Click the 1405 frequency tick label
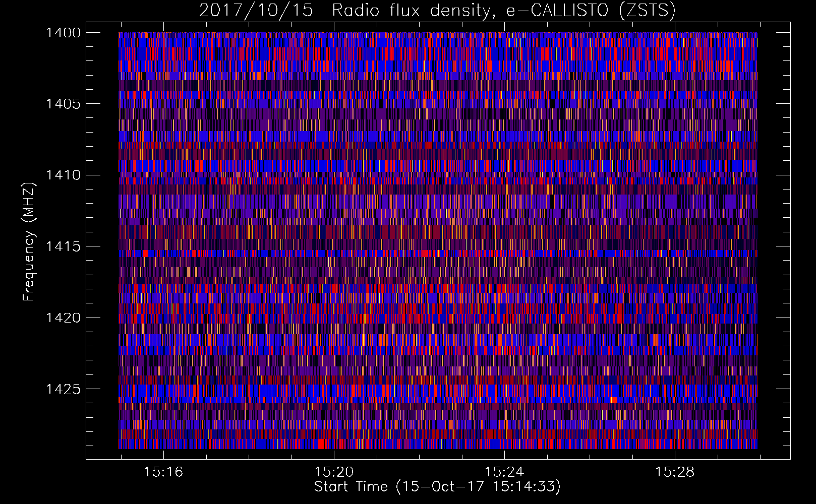Screen dimensions: 816x504 [x=63, y=104]
